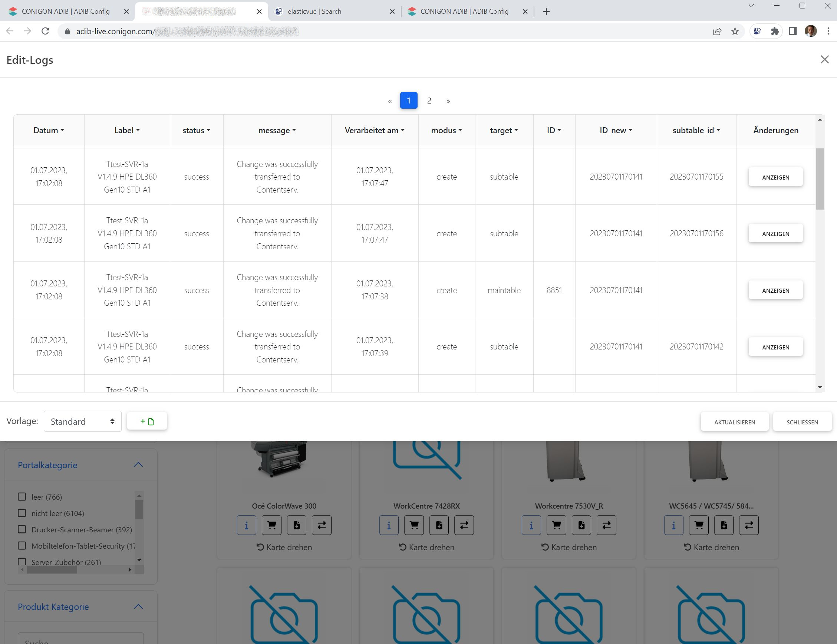Screen dimensions: 837x644
Task: Sort by the Datum column
Action: (x=49, y=130)
